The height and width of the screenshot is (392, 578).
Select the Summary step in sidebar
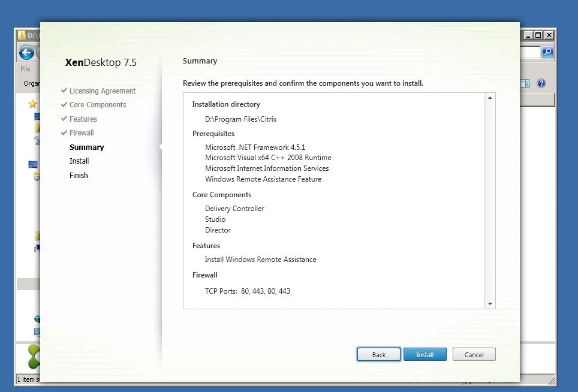[x=86, y=147]
